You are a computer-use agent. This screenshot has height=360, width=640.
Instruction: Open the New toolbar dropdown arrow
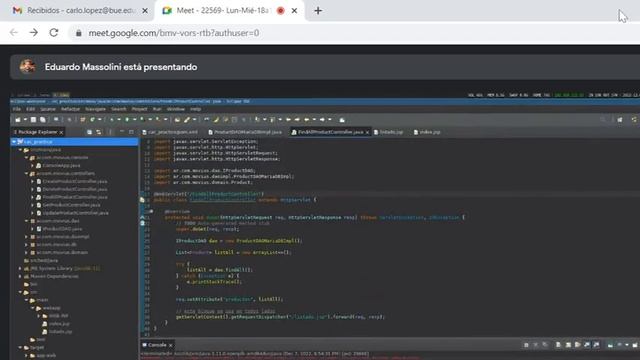pos(24,120)
